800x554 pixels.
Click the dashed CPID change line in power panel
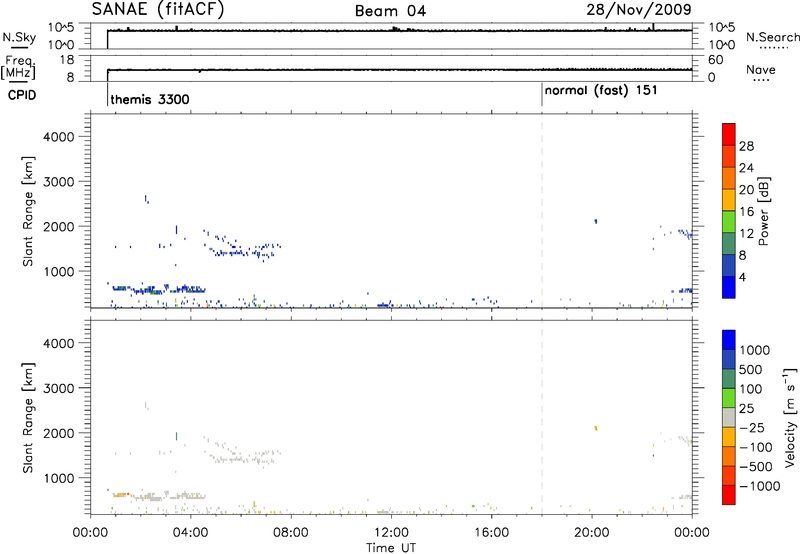pyautogui.click(x=542, y=211)
